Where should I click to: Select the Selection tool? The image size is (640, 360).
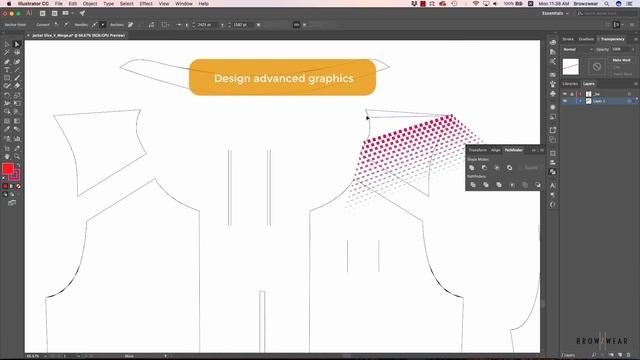7,44
